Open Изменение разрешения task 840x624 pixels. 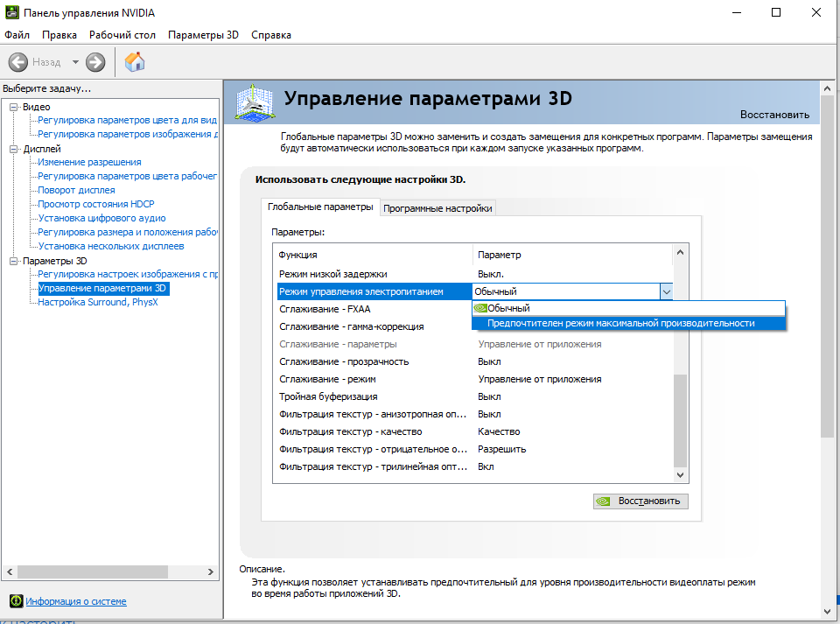pyautogui.click(x=89, y=162)
